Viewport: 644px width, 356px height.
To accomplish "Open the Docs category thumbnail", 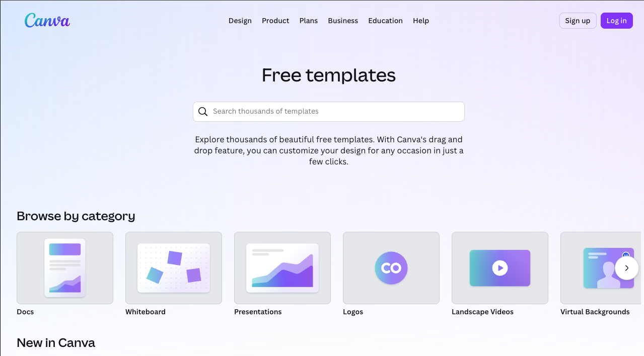I will [65, 268].
